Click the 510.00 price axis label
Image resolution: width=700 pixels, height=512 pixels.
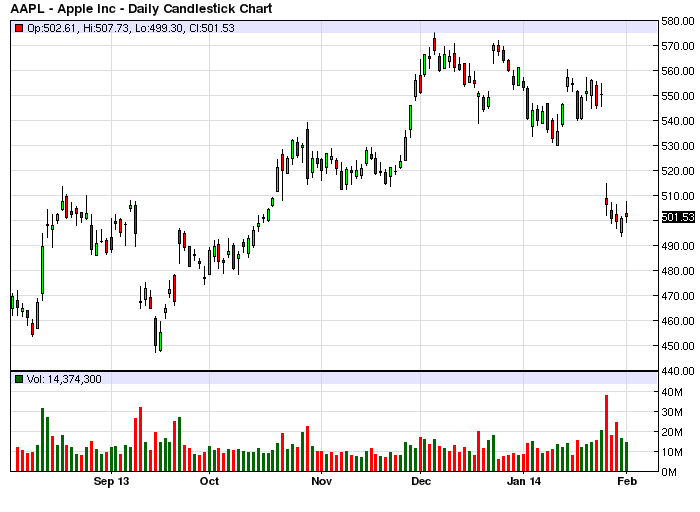pyautogui.click(x=678, y=196)
